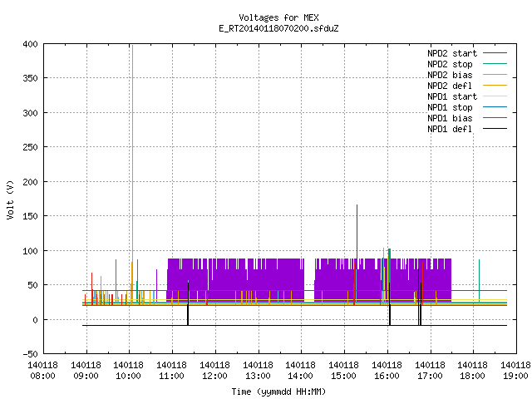
Task: Click the 15:00 x-axis time label
Action: [x=343, y=376]
